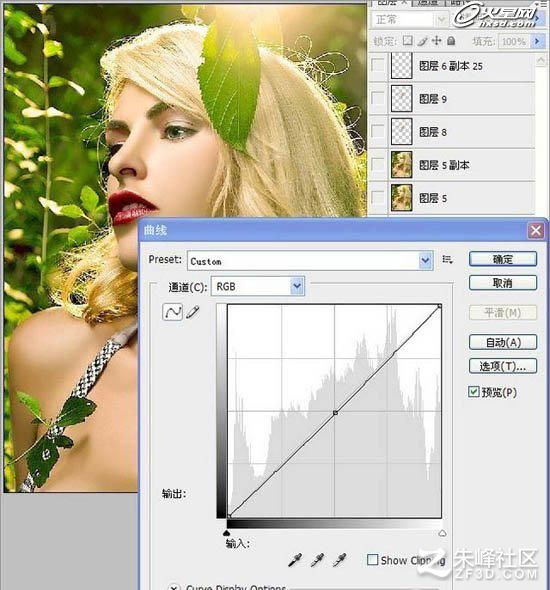Pick the black point eyedropper
Viewport: 550px width, 590px height.
click(x=295, y=560)
